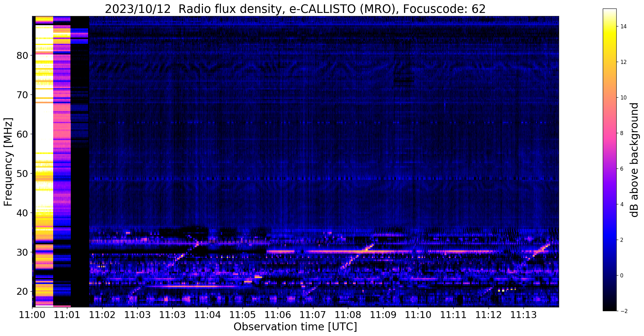Image resolution: width=644 pixels, height=336 pixels.
Task: Click the 11:02 time tick label
Action: click(x=102, y=315)
